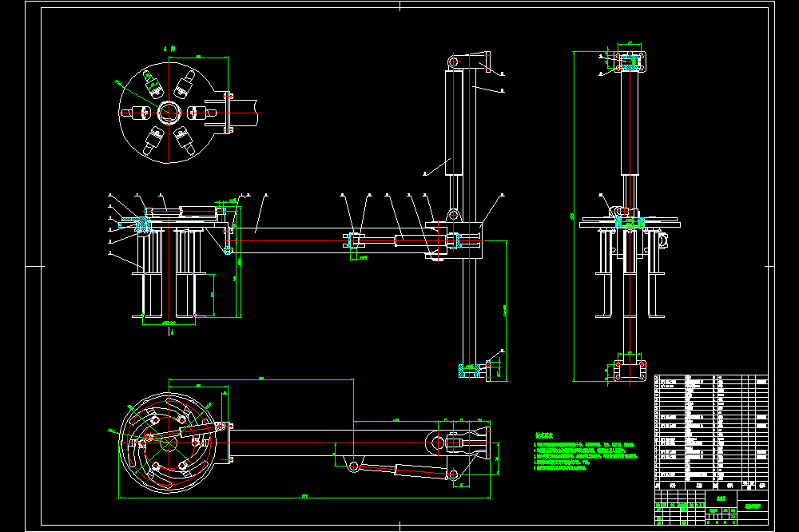799x532 pixels.
Task: Select the tall vertical cylinder in the center view
Action: (x=454, y=122)
